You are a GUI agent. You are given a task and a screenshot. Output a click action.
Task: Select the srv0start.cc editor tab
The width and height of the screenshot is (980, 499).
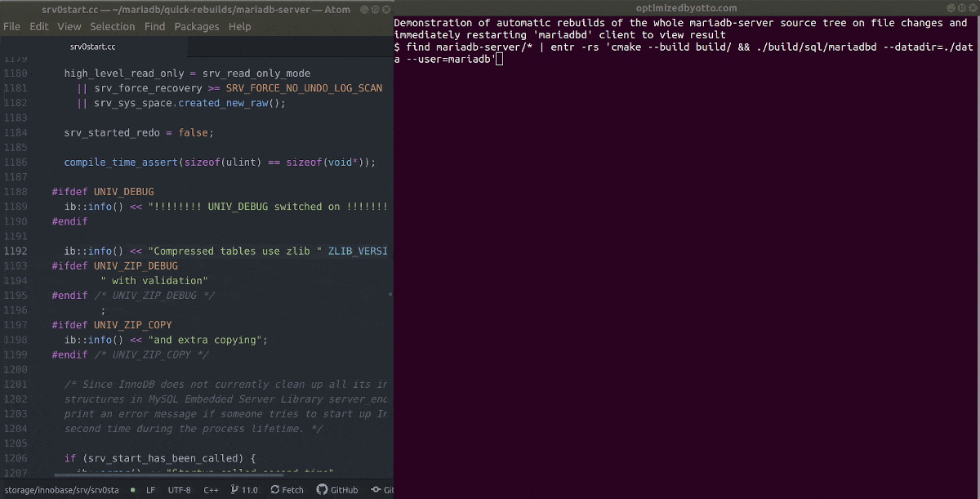92,47
